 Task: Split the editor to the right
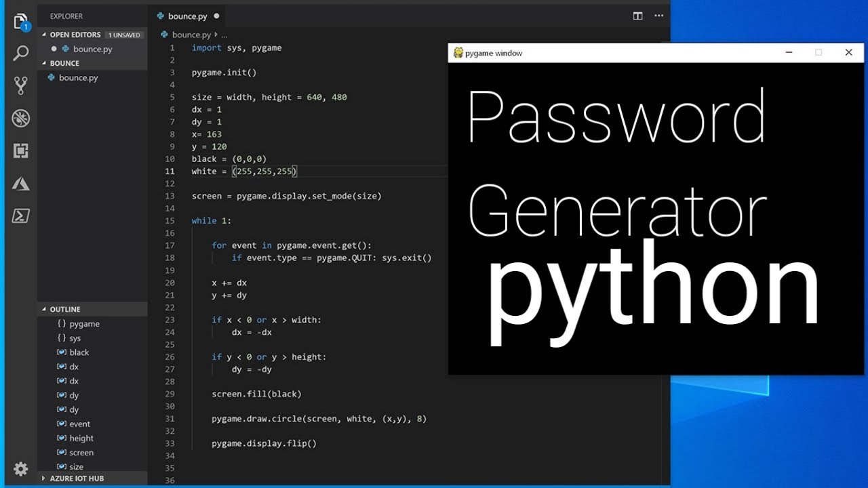637,16
